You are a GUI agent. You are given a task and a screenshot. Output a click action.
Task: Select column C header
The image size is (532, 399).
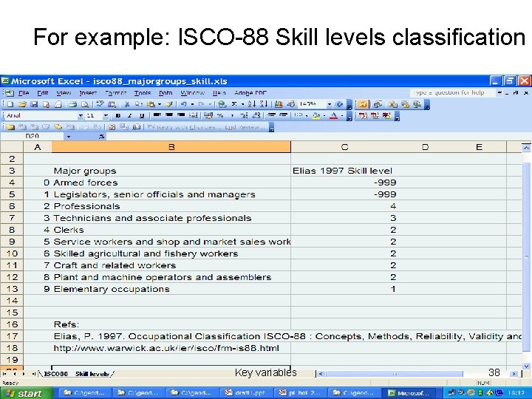tap(345, 147)
